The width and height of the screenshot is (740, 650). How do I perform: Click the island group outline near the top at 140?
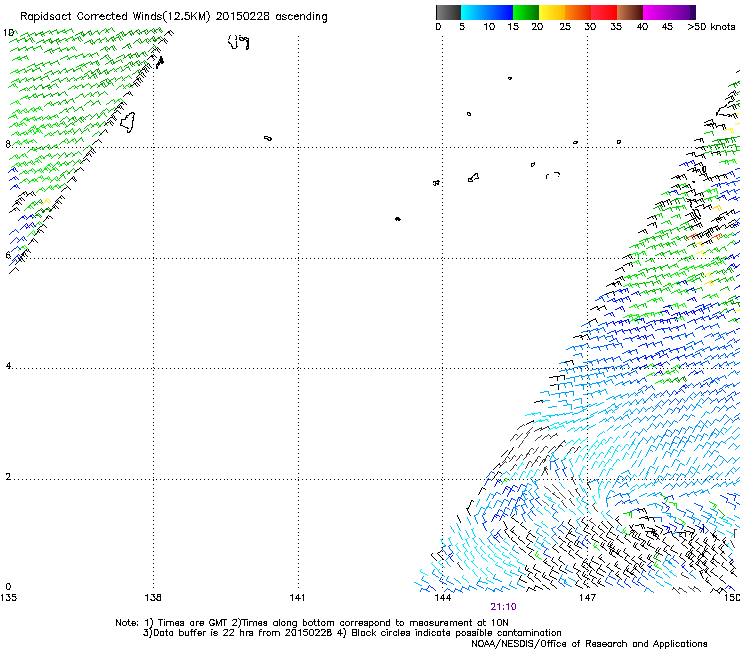coord(239,42)
